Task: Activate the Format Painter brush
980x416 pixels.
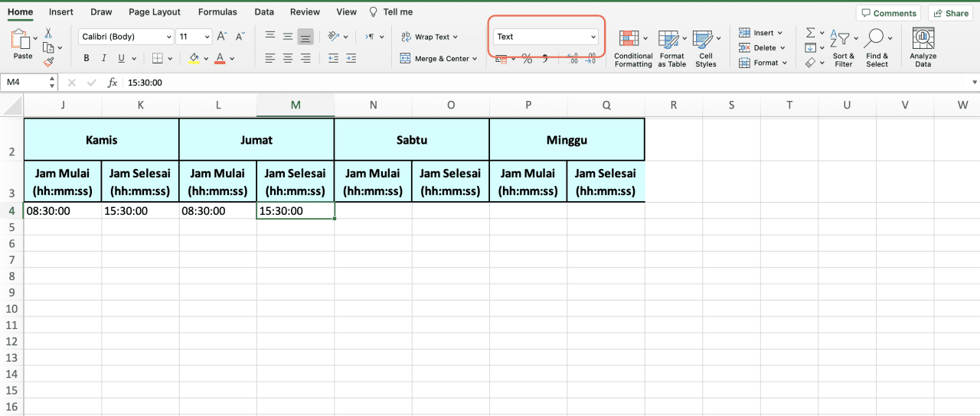Action: (x=48, y=62)
